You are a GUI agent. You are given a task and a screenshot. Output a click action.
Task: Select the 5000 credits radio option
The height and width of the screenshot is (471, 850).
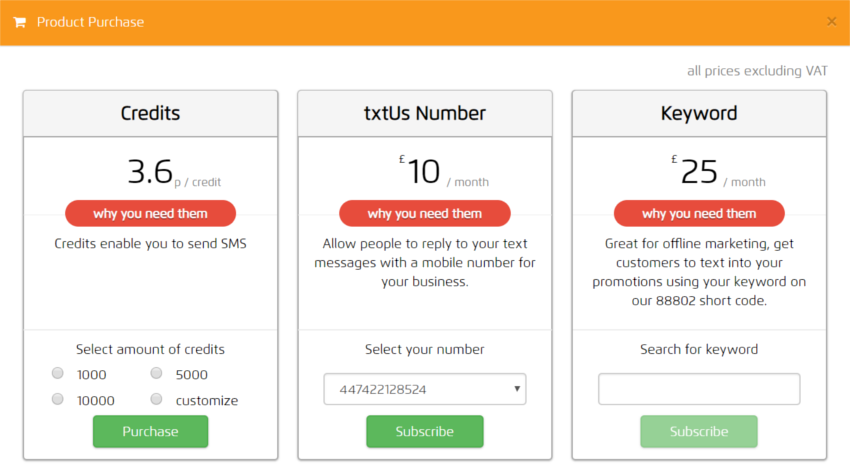point(157,374)
